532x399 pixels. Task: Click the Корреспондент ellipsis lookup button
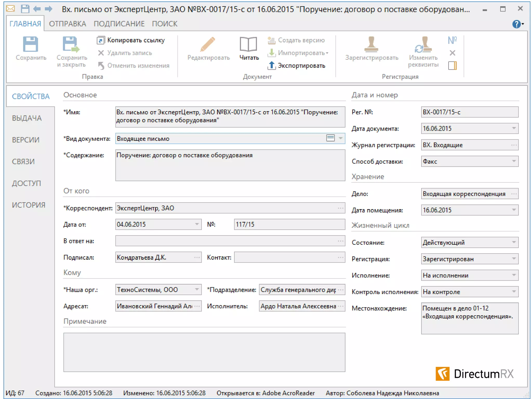point(340,208)
